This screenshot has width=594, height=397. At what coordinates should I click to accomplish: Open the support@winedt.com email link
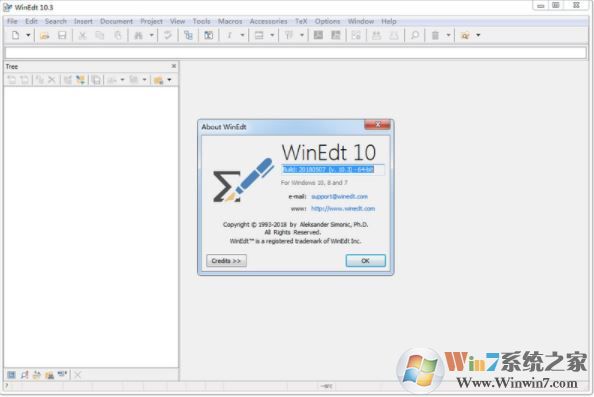pyautogui.click(x=339, y=196)
